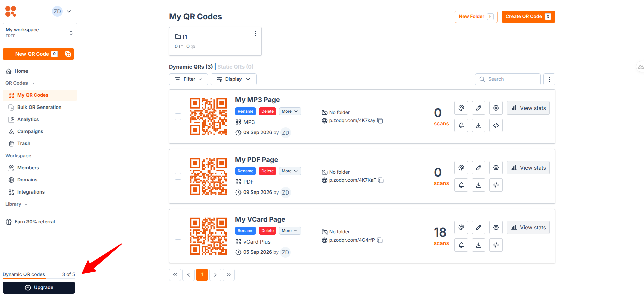Viewport: 644px width, 299px height.
Task: Open Bulk QR Generation
Action: 40,107
